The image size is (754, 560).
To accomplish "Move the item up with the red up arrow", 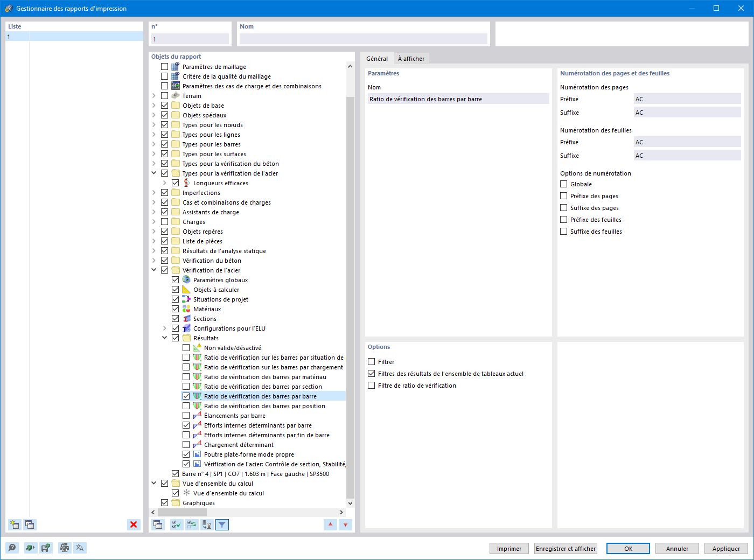I will 330,524.
